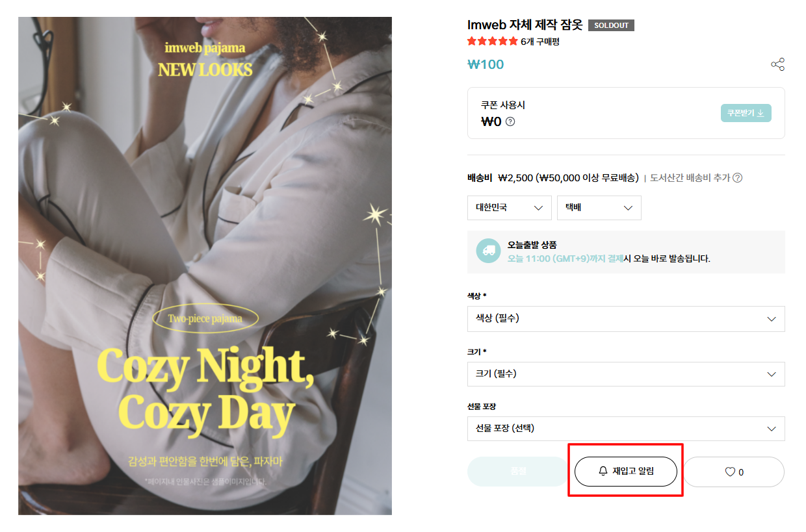Click the share icon beside the price
This screenshot has height=532, width=806.
[777, 64]
